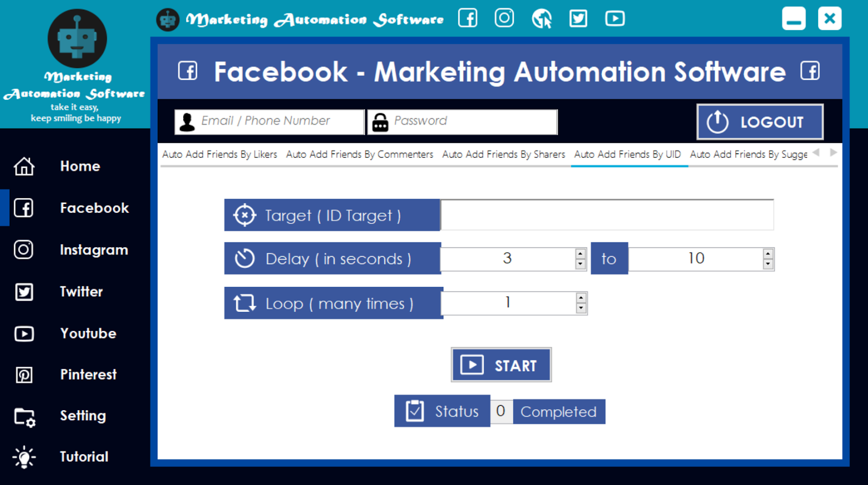Decrease Loop count with down arrow
The width and height of the screenshot is (868, 485).
click(x=581, y=308)
